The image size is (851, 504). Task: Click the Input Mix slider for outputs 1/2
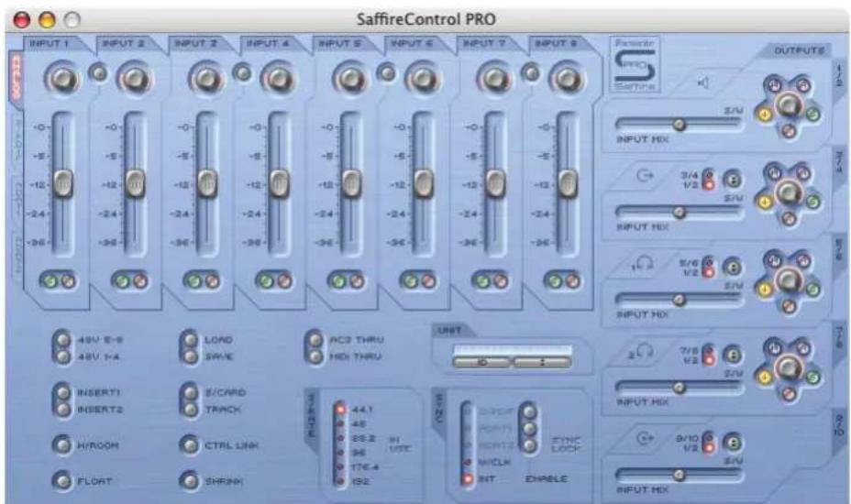pyautogui.click(x=679, y=125)
